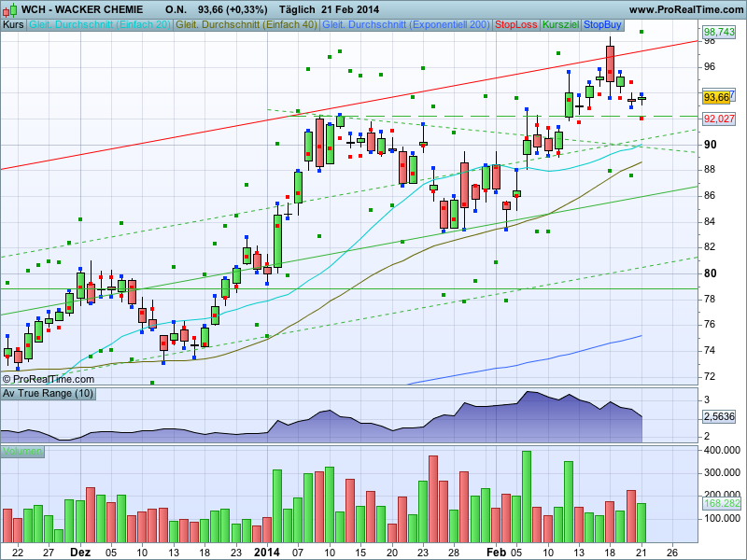Click the 72 price axis label

tap(710, 376)
